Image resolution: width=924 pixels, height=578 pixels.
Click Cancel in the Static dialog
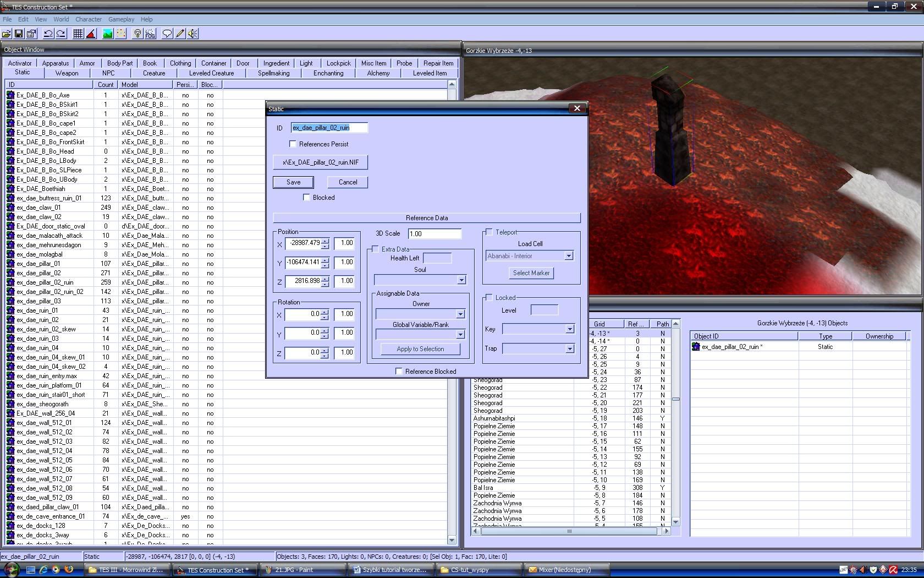pyautogui.click(x=348, y=182)
